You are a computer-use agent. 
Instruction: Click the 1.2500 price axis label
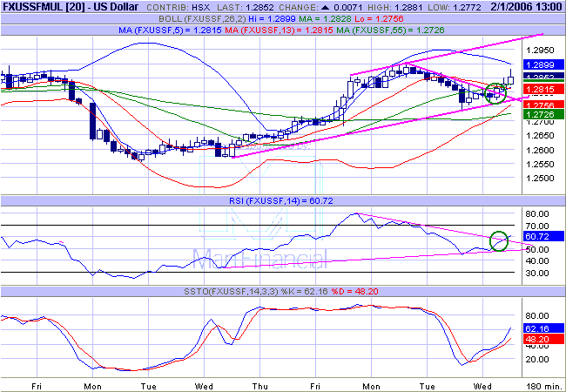point(540,179)
